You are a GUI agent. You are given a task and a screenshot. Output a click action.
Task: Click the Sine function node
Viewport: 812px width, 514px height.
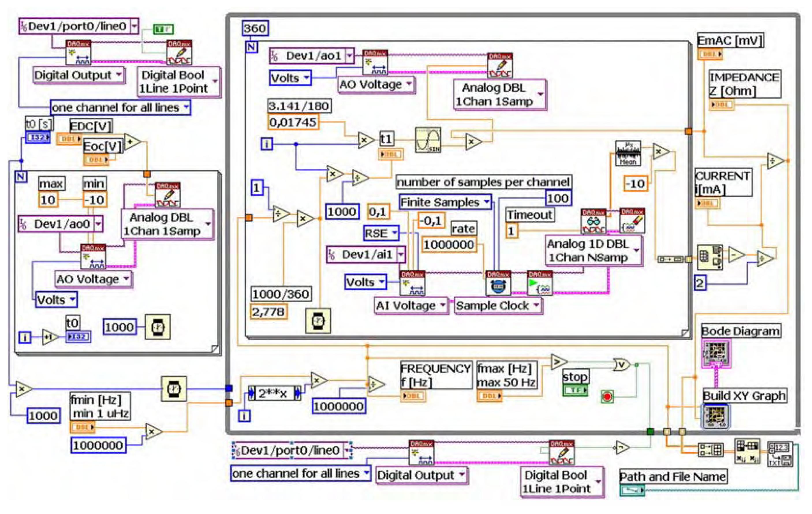428,139
